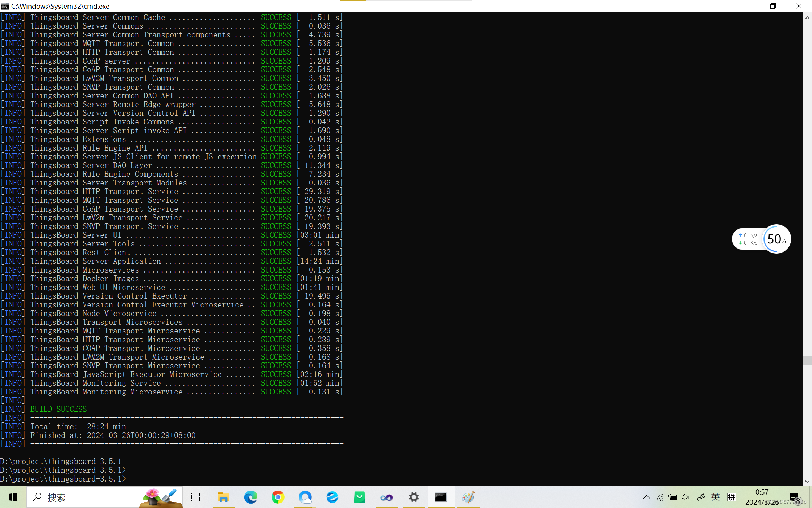This screenshot has height=508, width=812.
Task: Click 'Thingsboard LwM2M Transport Common' text
Action: (104, 78)
